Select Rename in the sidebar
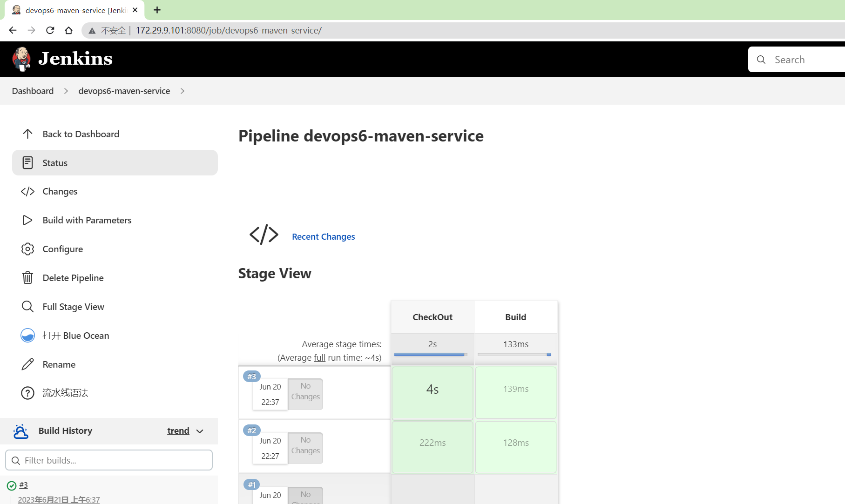 tap(59, 364)
